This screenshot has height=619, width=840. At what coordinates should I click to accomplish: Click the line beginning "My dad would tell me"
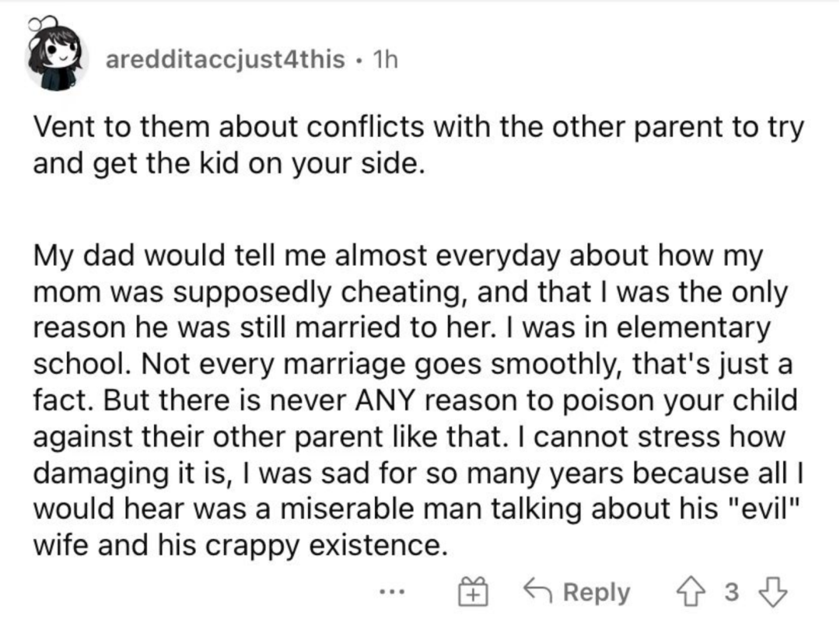click(397, 256)
